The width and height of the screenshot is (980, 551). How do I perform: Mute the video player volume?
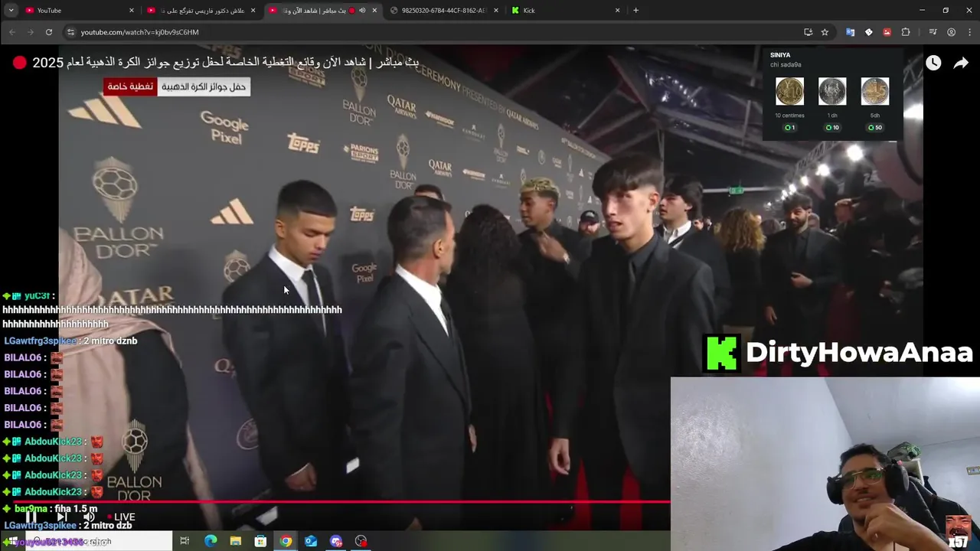pyautogui.click(x=89, y=517)
